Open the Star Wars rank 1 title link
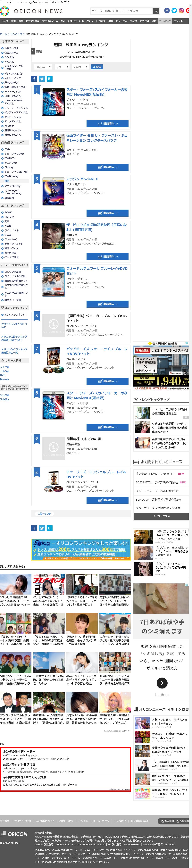This screenshot has width=192, height=868. coord(97,92)
